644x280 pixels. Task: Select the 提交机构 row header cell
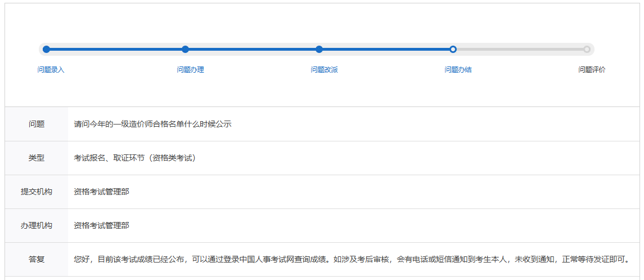(37, 192)
